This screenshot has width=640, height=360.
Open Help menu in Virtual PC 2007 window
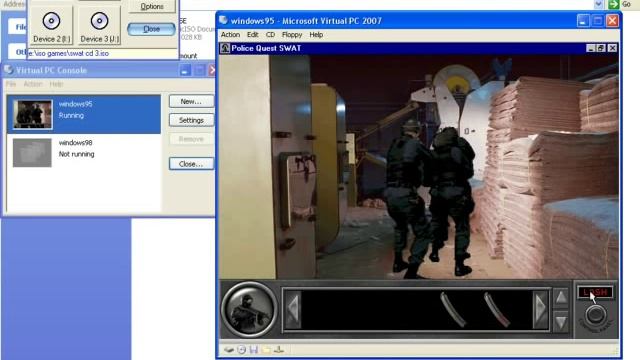tap(316, 35)
